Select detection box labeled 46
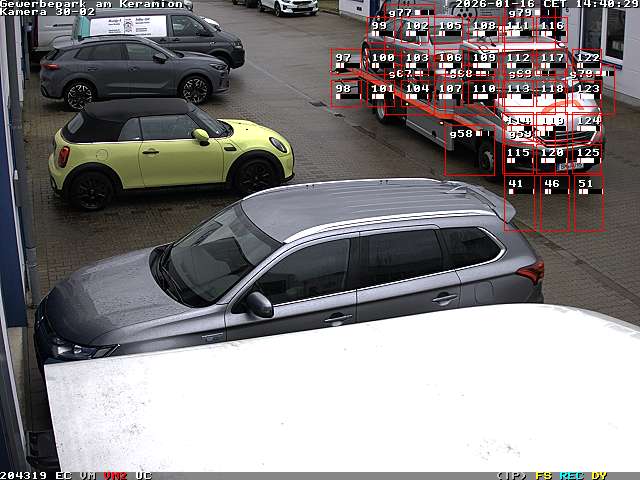Image resolution: width=640 pixels, height=480 pixels. point(553,203)
